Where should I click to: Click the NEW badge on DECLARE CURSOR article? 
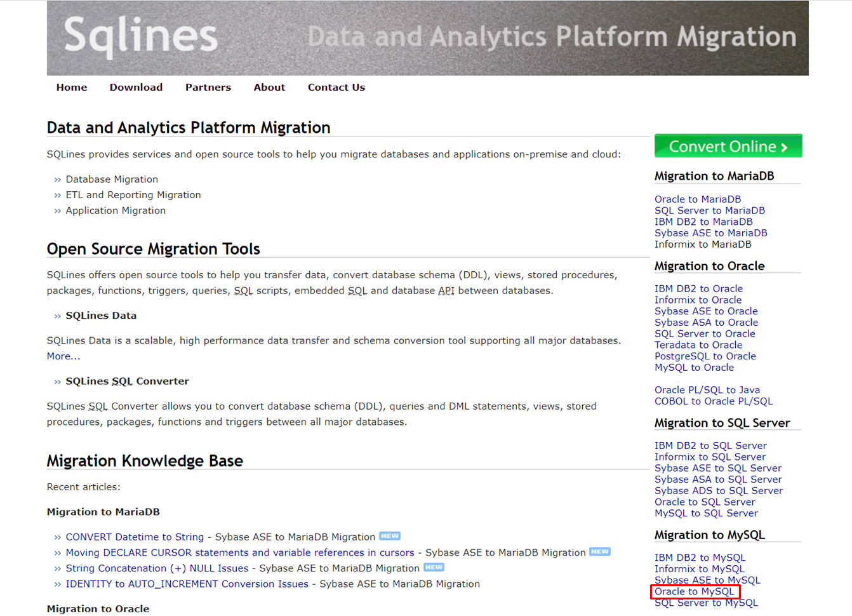599,552
